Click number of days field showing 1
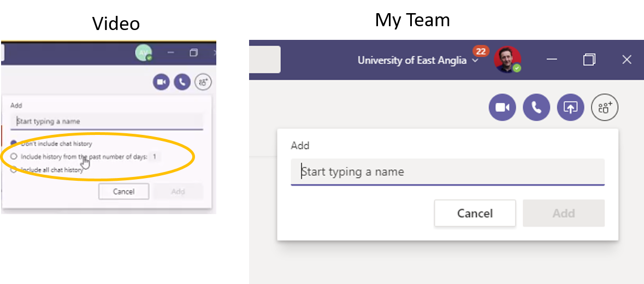 click(x=155, y=156)
